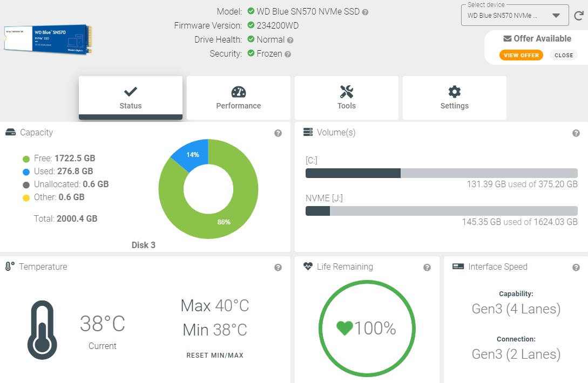Click the 86% green donut segment

pos(224,222)
